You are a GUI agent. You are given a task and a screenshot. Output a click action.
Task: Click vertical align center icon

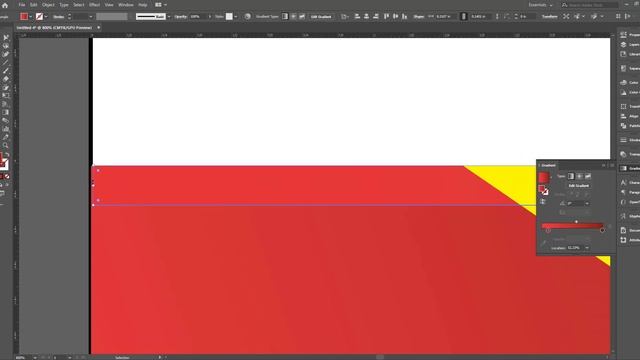click(x=396, y=17)
